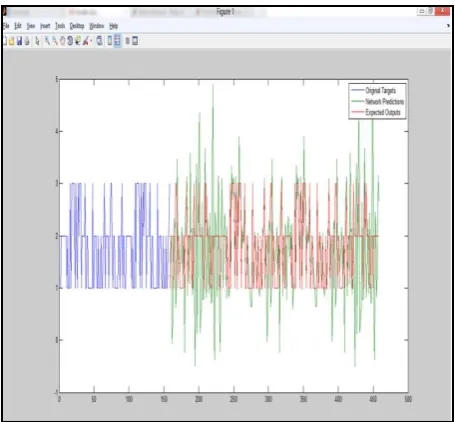
Task: Select the Edit Plot arrow tool
Action: (37, 41)
